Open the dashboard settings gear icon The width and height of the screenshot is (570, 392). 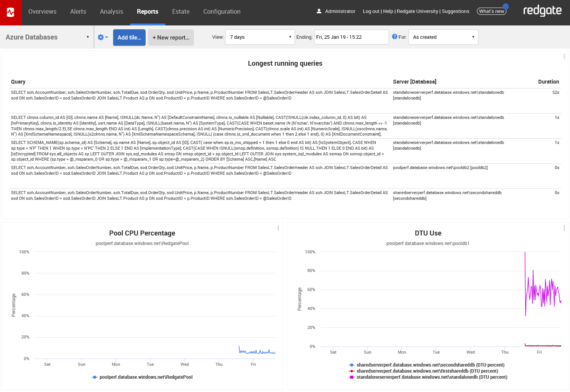click(x=101, y=37)
